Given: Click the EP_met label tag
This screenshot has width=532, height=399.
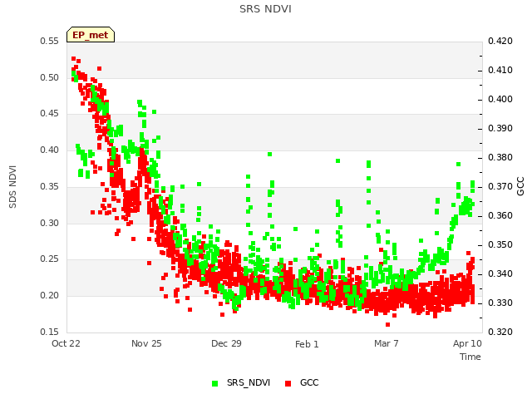Looking at the screenshot, I should coord(91,35).
